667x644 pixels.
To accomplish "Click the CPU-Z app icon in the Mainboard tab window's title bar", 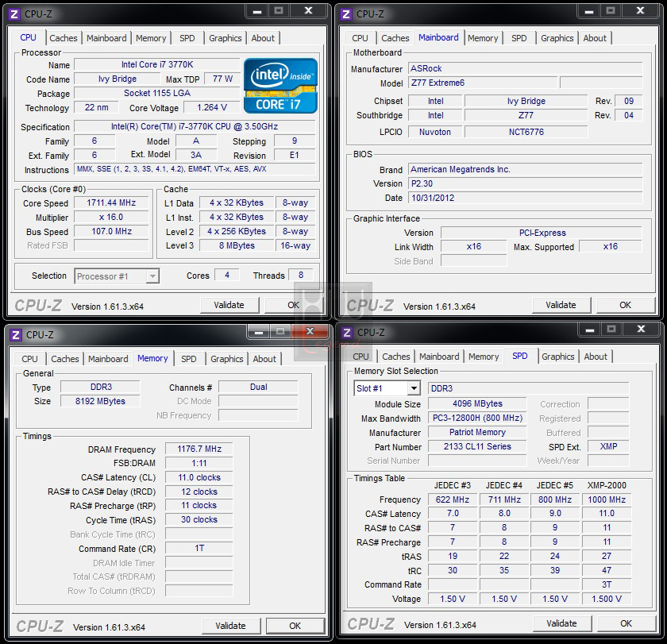I will (x=346, y=14).
